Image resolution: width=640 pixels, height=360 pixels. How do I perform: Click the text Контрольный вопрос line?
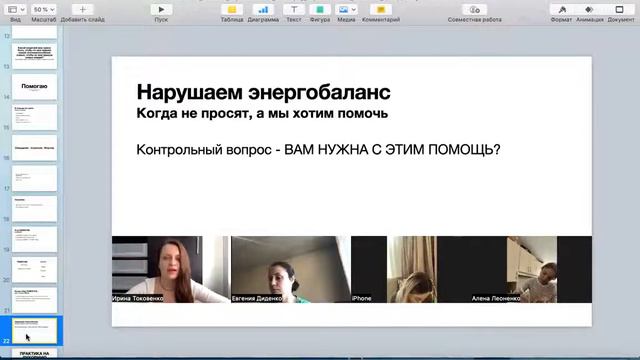click(318, 150)
